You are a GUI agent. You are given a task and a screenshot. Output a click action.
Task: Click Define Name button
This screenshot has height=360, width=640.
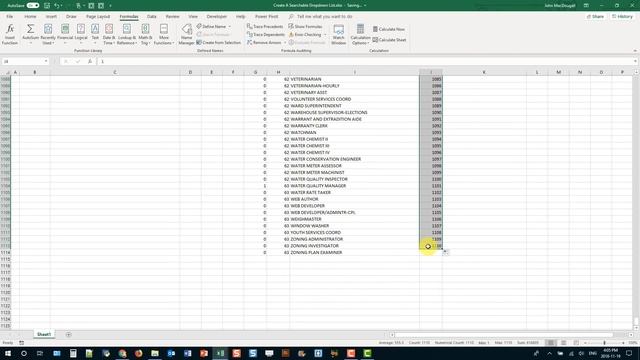pyautogui.click(x=211, y=26)
